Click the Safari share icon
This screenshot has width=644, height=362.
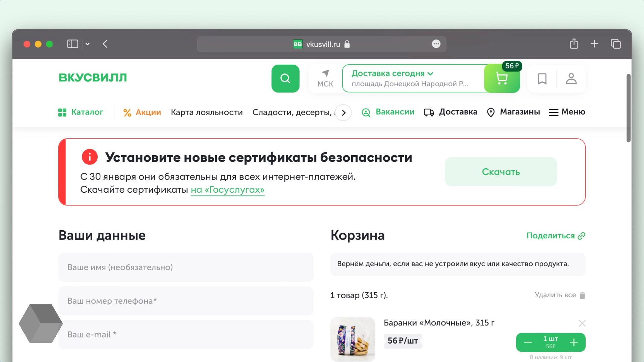[574, 44]
